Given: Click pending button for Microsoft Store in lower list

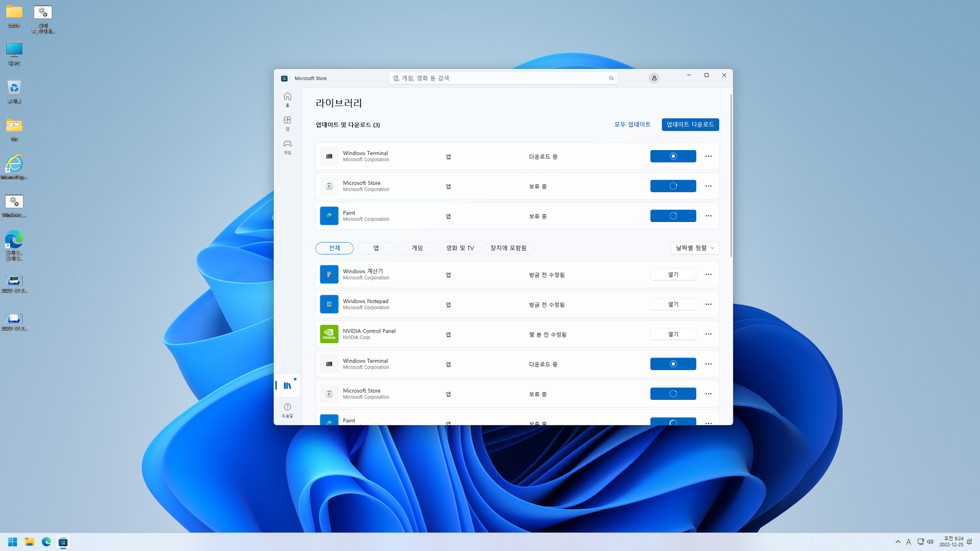Looking at the screenshot, I should 673,394.
